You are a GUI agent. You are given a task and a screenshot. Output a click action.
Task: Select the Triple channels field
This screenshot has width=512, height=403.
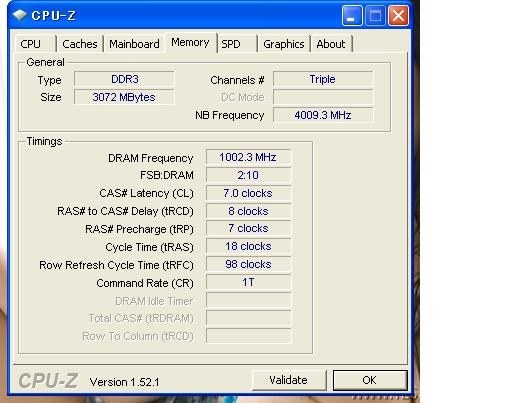pyautogui.click(x=323, y=79)
